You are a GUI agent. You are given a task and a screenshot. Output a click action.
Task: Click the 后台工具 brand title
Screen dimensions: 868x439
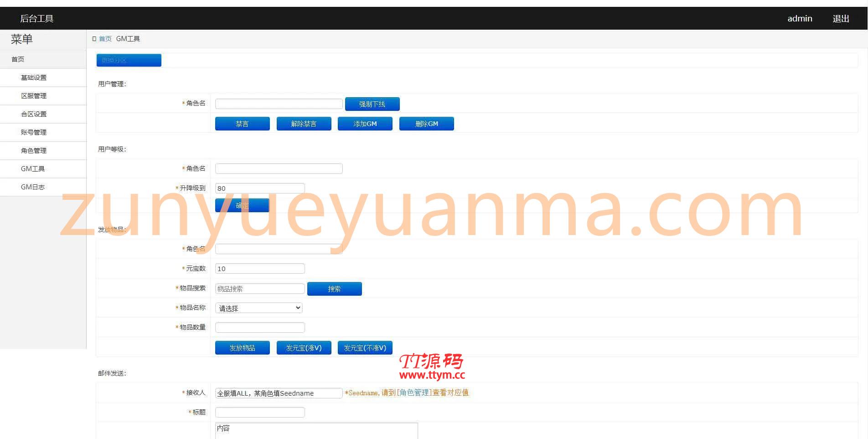click(37, 19)
